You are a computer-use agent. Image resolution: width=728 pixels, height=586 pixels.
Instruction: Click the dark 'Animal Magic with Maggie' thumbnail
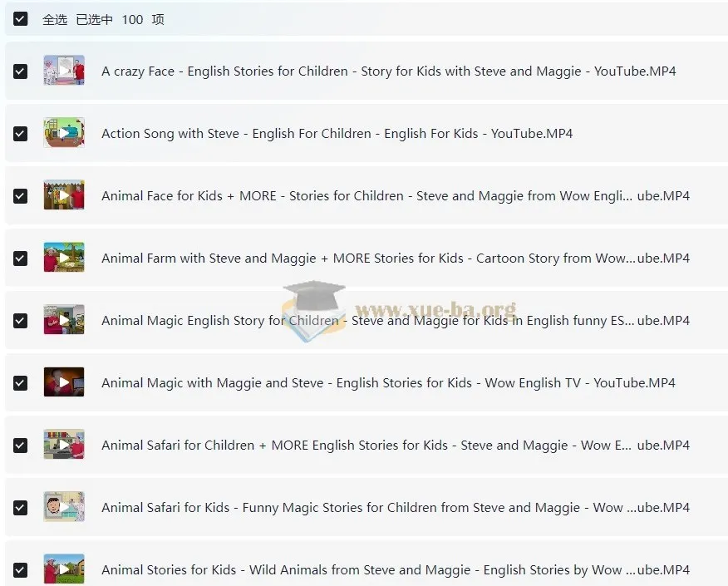(x=64, y=382)
